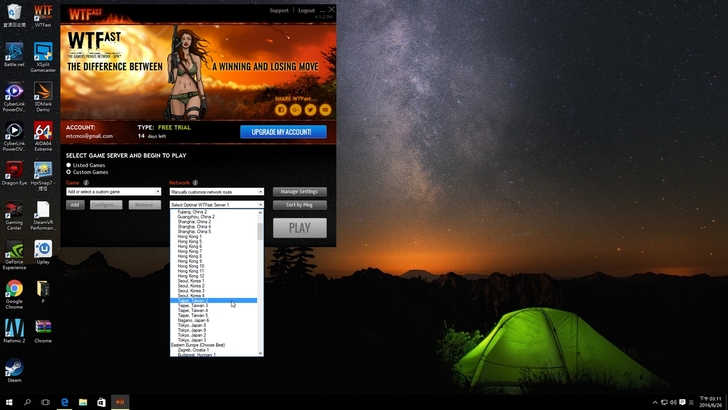Share WTFast via the Twitter icon
The image size is (728, 410).
310,110
